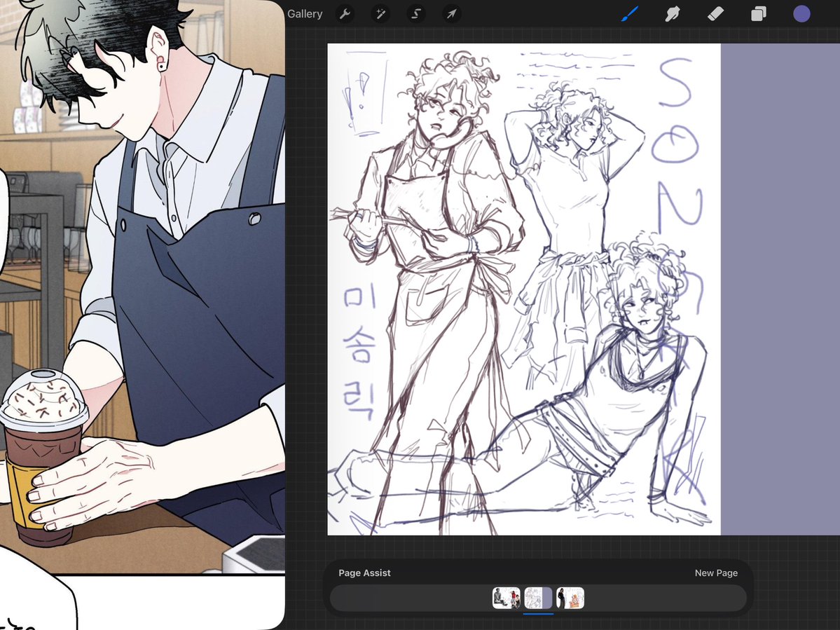Select the third page thumbnail
Image resolution: width=840 pixels, height=630 pixels.
coord(570,598)
